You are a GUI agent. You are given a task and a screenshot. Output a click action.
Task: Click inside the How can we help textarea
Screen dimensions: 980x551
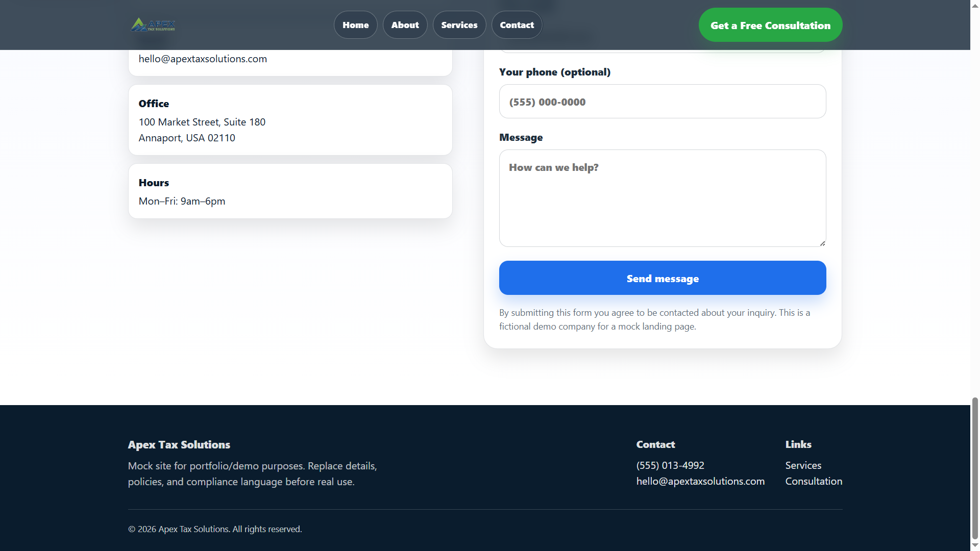pyautogui.click(x=662, y=198)
